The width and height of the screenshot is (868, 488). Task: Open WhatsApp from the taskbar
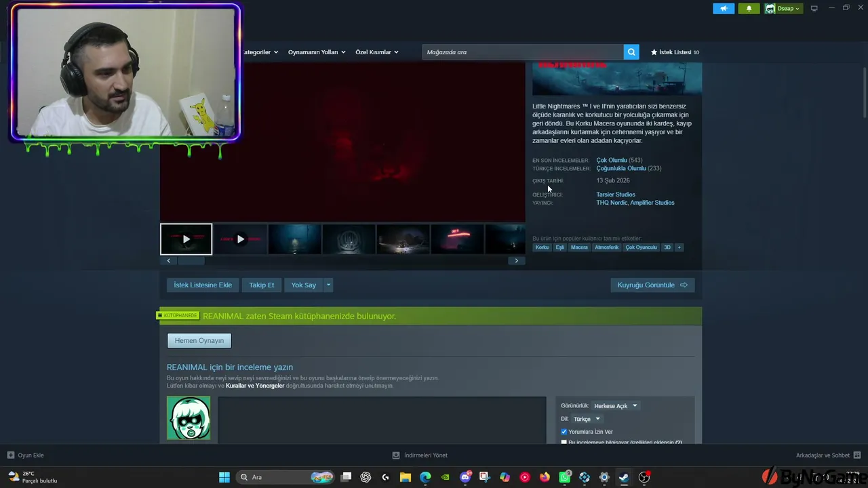(565, 477)
